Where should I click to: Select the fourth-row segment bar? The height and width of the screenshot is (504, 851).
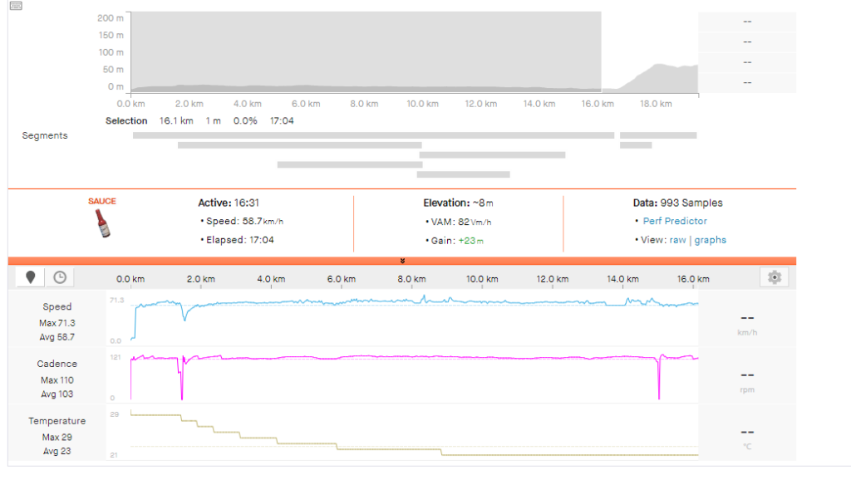(x=350, y=164)
